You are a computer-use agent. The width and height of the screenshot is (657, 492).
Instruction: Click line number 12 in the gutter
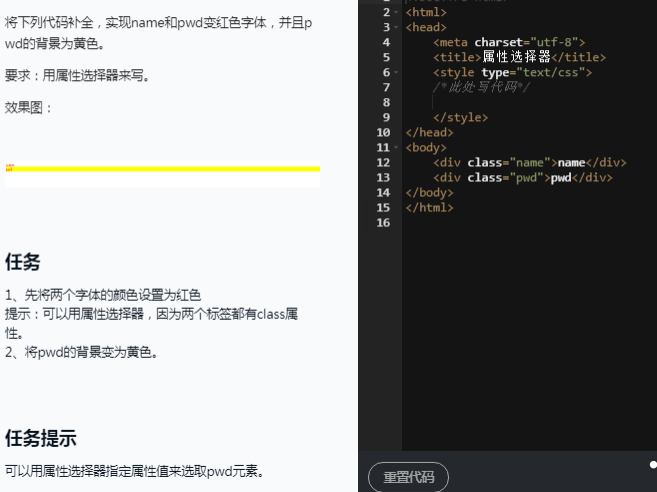point(383,163)
